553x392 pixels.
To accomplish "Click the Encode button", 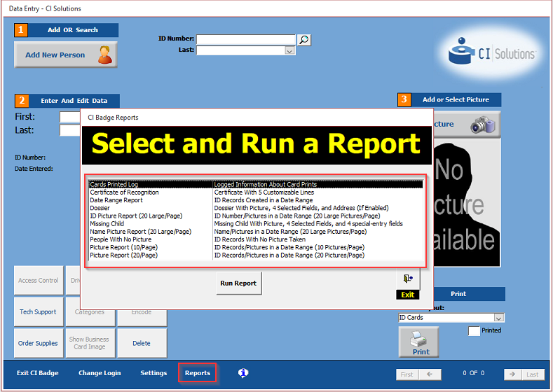I will tap(142, 317).
